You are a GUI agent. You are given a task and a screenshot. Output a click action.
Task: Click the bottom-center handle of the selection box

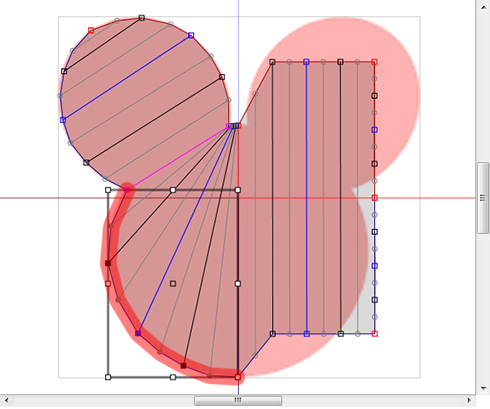[173, 377]
